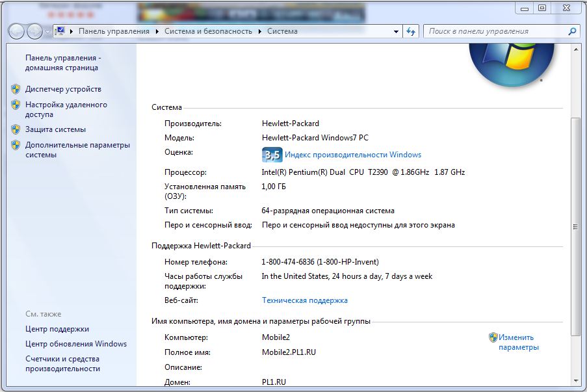587x392 pixels.
Task: Click shield icon beside Настройка удаленного доступа
Action: click(x=16, y=105)
